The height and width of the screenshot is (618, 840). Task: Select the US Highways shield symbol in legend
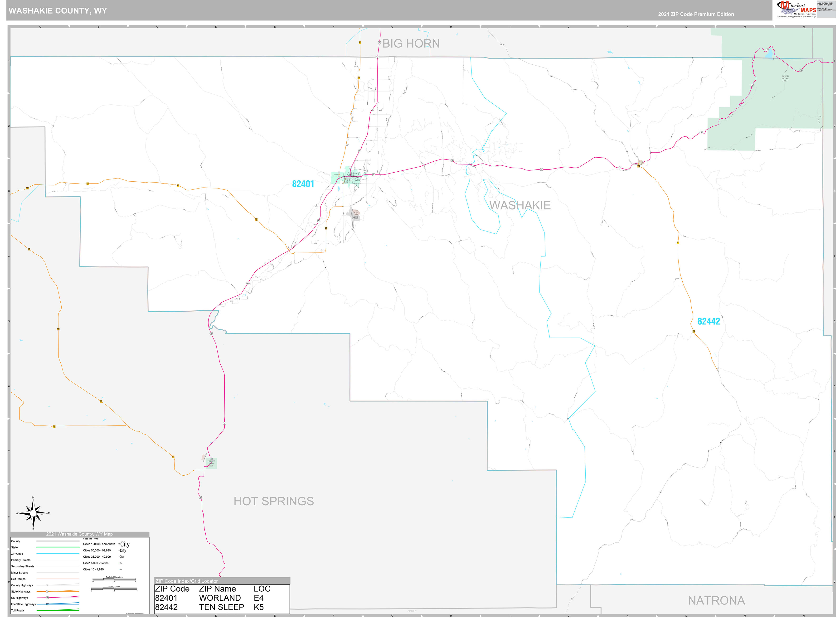pos(47,598)
